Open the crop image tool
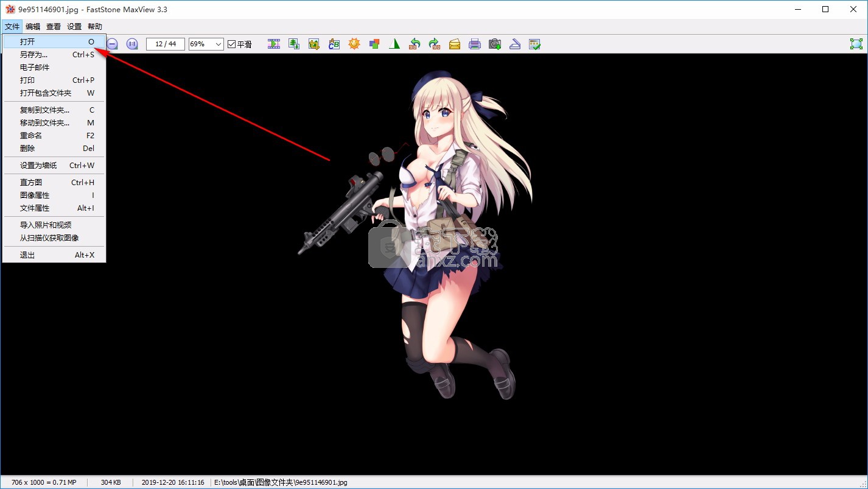 coord(314,44)
